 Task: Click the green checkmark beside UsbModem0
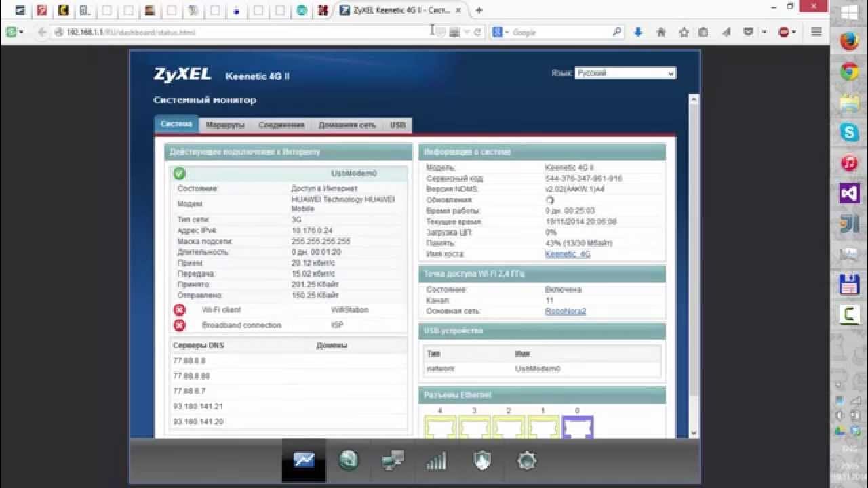point(179,174)
